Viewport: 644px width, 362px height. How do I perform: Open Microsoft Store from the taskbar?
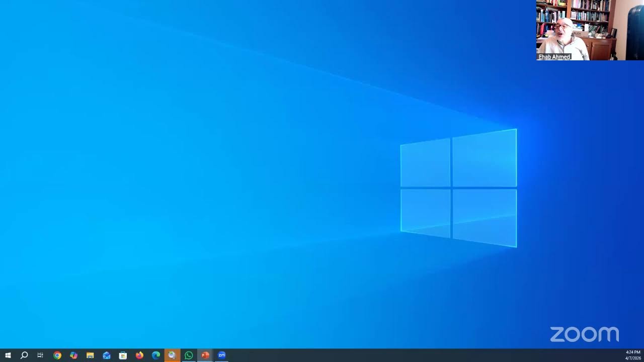123,355
